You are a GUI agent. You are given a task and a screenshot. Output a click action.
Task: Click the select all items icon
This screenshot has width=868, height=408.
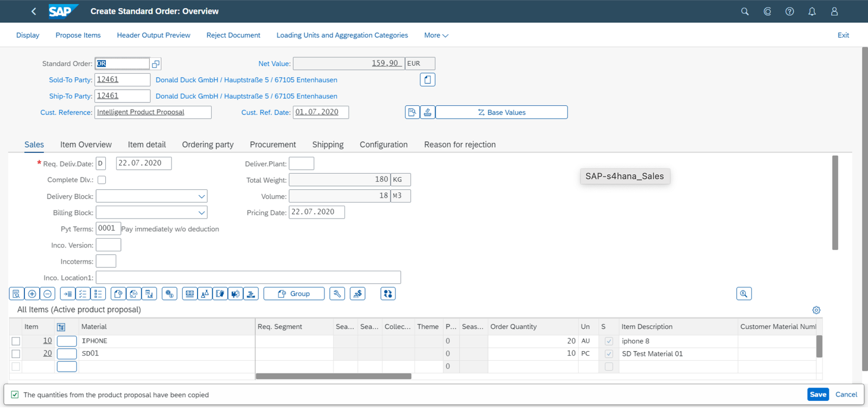click(x=82, y=294)
